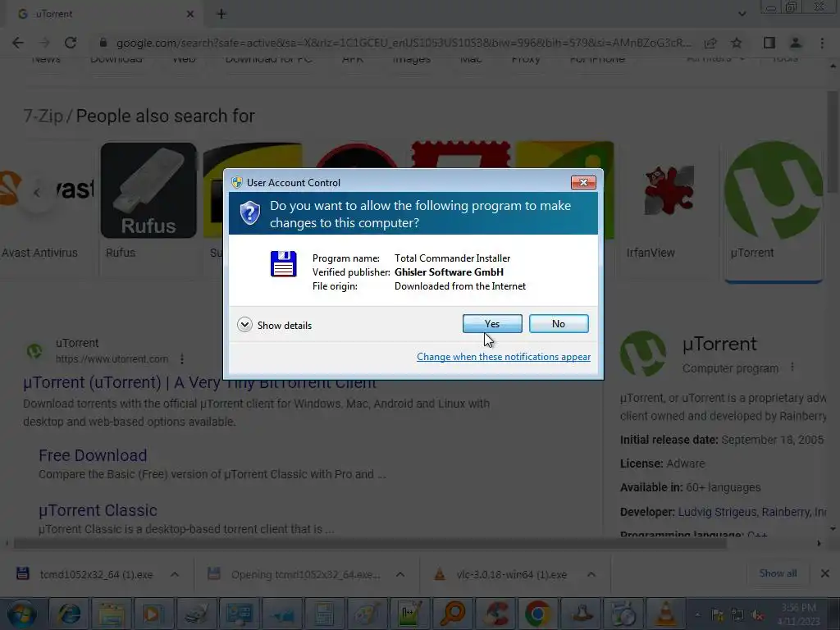Image resolution: width=840 pixels, height=630 pixels.
Task: Open Change when these notifications appear link
Action: coord(503,357)
